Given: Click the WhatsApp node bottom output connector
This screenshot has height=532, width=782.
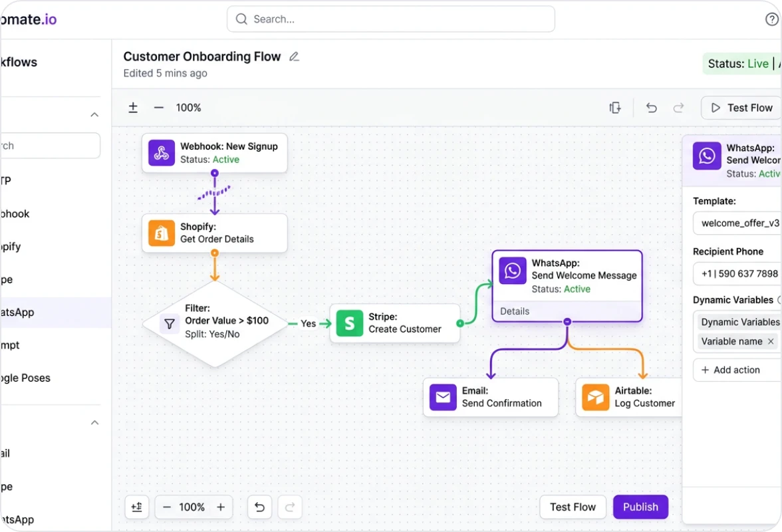Looking at the screenshot, I should [x=567, y=322].
